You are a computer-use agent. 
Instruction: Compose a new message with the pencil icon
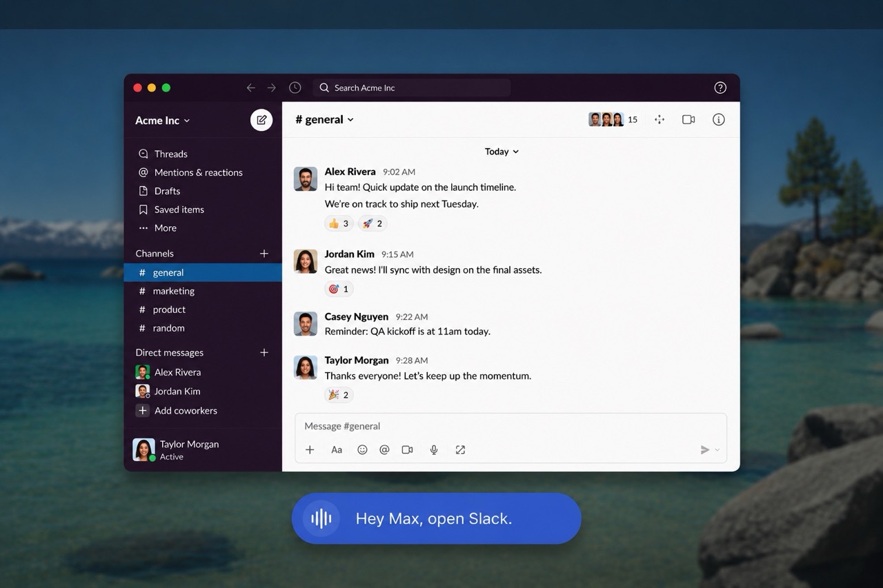click(261, 120)
